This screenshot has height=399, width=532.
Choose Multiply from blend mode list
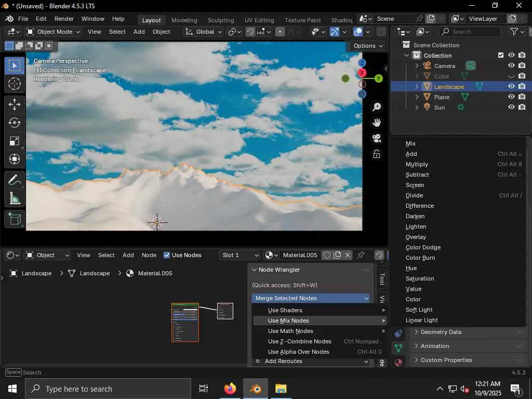tap(417, 164)
